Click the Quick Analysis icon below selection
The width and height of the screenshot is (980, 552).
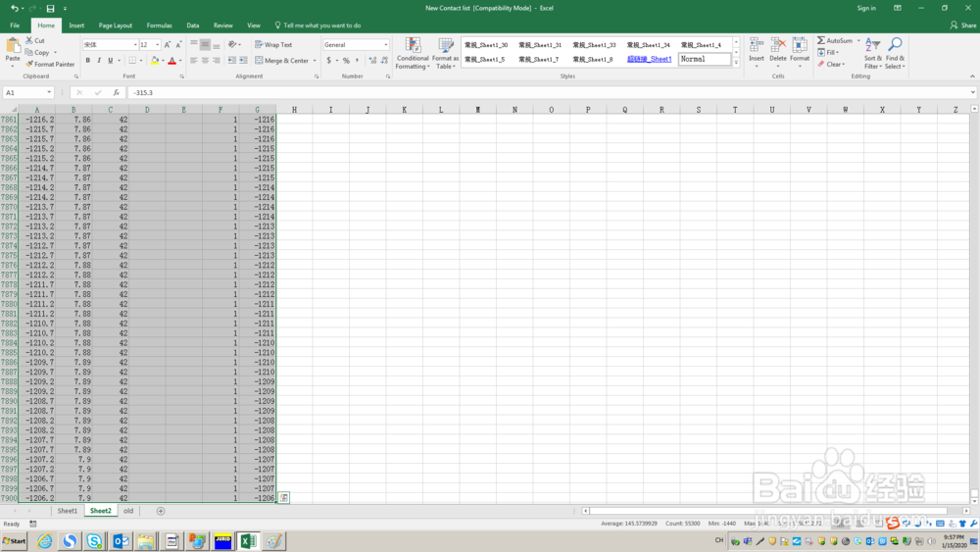point(284,498)
